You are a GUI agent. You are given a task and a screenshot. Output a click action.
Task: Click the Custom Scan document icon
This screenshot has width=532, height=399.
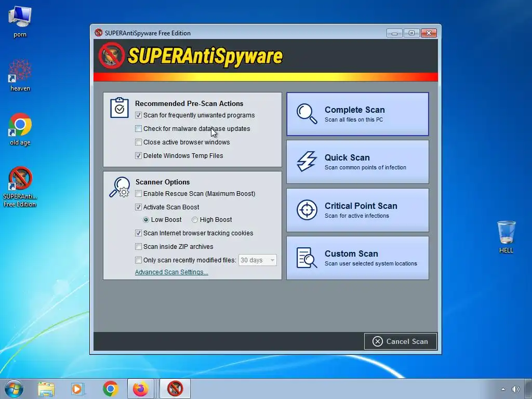tap(307, 258)
